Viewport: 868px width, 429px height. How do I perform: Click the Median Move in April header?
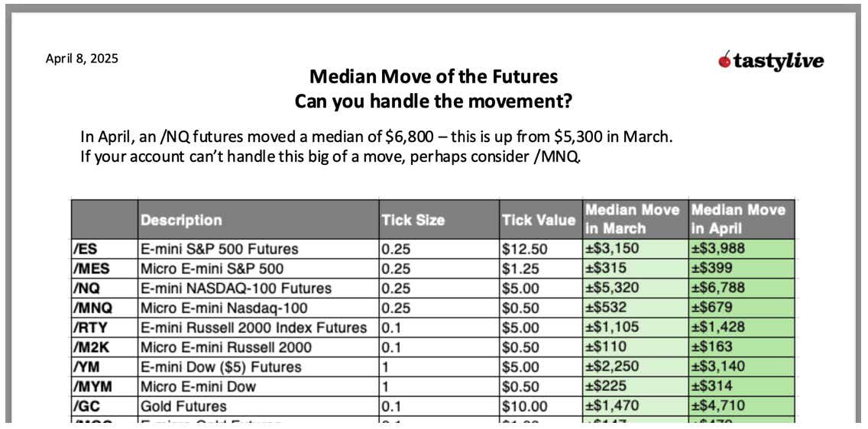point(738,219)
